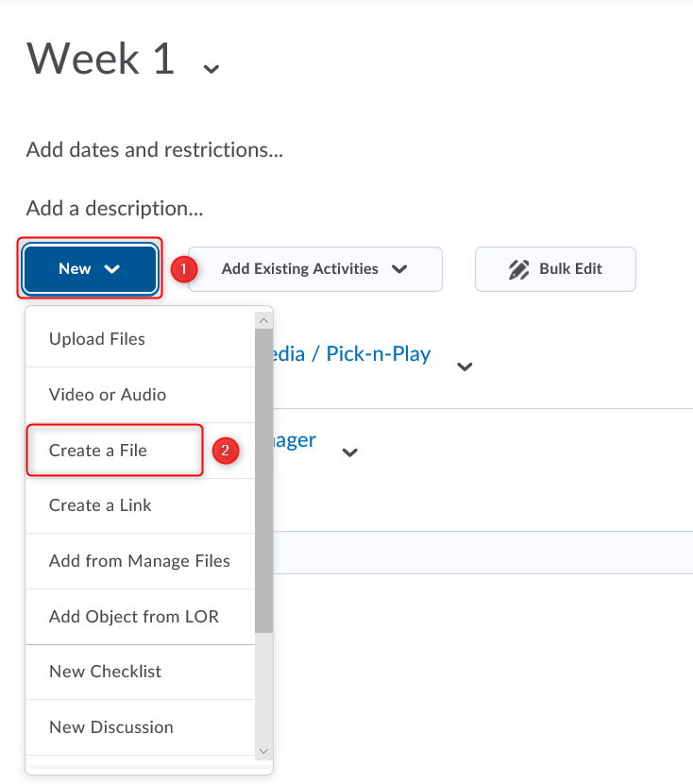Choose Add Object from LOR

tap(134, 617)
